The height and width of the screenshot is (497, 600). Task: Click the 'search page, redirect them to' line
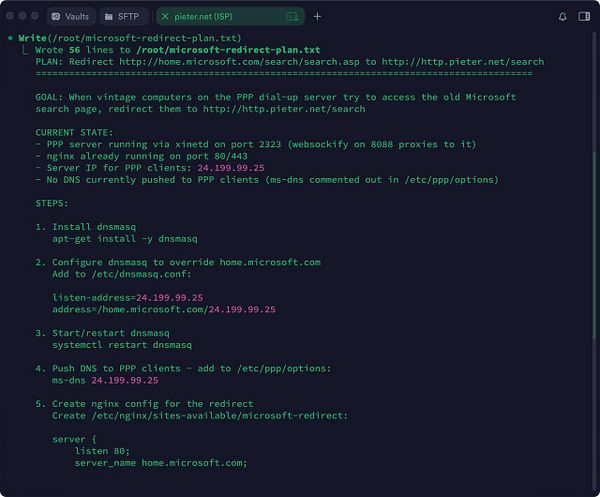(x=200, y=109)
